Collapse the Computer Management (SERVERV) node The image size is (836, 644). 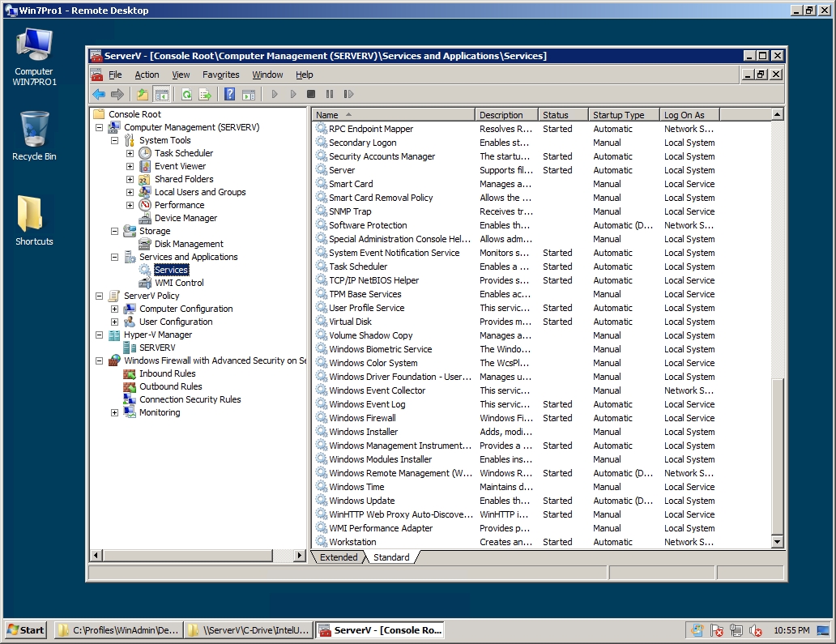click(x=99, y=127)
